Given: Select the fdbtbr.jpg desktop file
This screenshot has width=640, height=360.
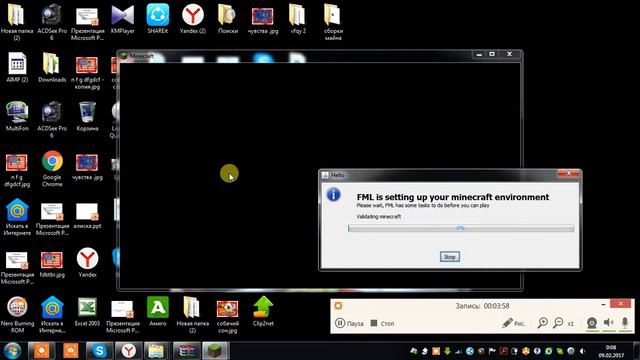Looking at the screenshot, I should [52, 264].
